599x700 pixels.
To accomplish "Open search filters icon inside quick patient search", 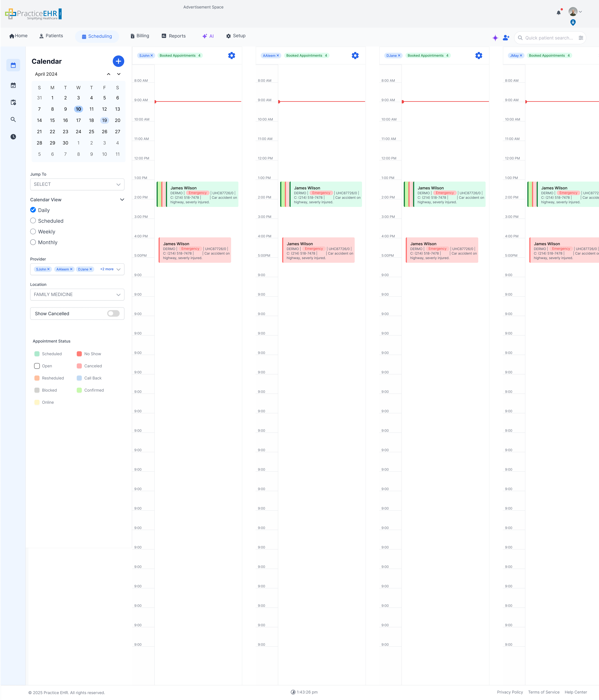I will 581,37.
